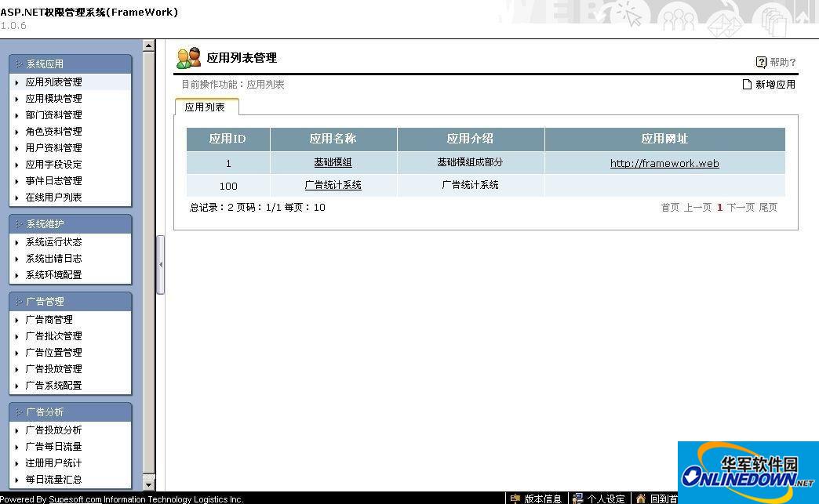
Task: Open the http://framework.web URL link
Action: (664, 163)
